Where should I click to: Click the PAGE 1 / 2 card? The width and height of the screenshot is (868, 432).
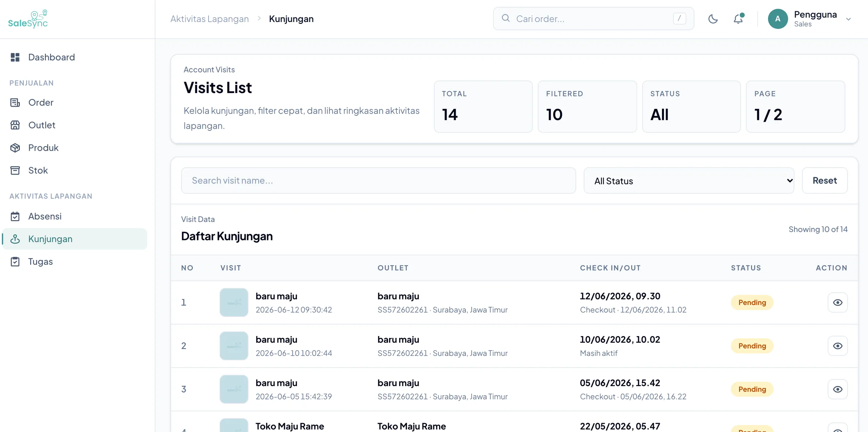[x=795, y=107]
